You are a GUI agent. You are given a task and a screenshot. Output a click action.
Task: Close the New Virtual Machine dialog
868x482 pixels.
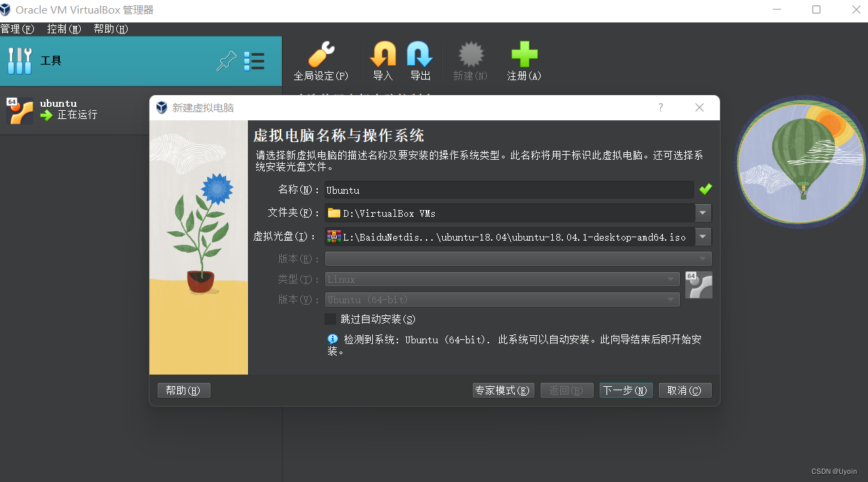pyautogui.click(x=700, y=107)
